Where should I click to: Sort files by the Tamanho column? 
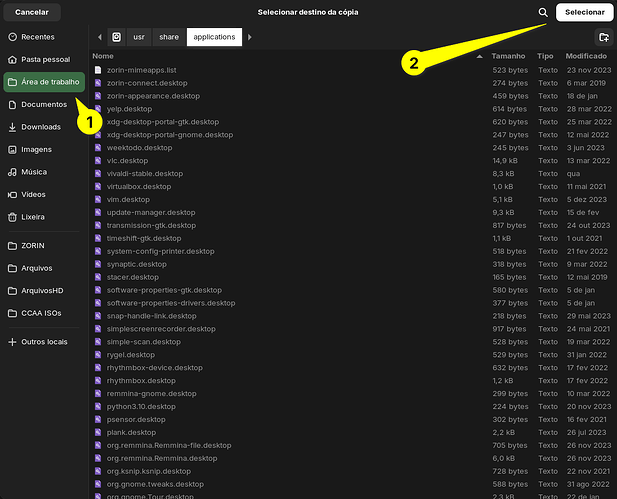coord(508,57)
